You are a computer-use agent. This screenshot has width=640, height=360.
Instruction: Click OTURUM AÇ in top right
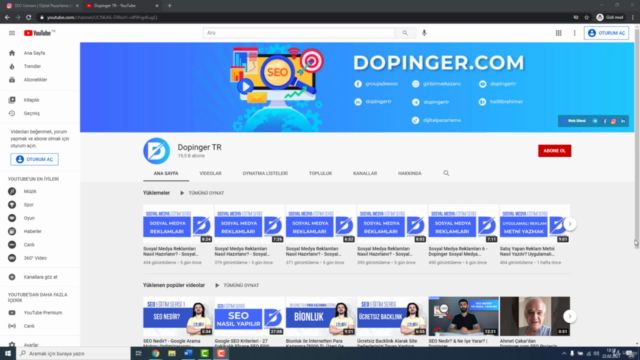606,33
